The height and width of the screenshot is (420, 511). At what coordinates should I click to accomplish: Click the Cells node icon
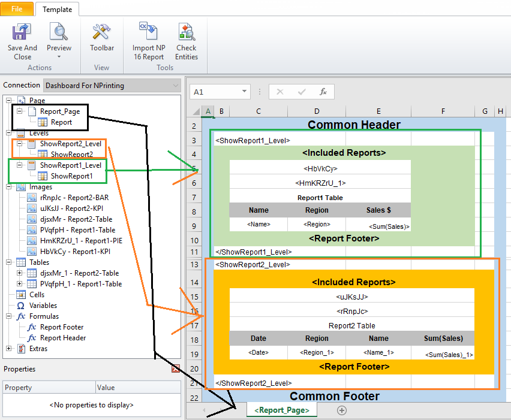(x=22, y=295)
